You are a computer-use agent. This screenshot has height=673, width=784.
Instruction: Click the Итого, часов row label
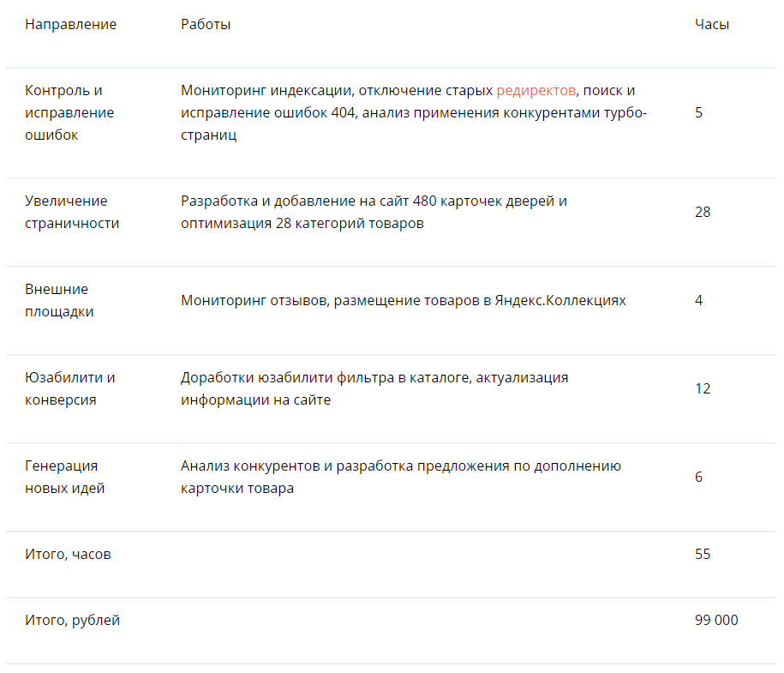[68, 554]
